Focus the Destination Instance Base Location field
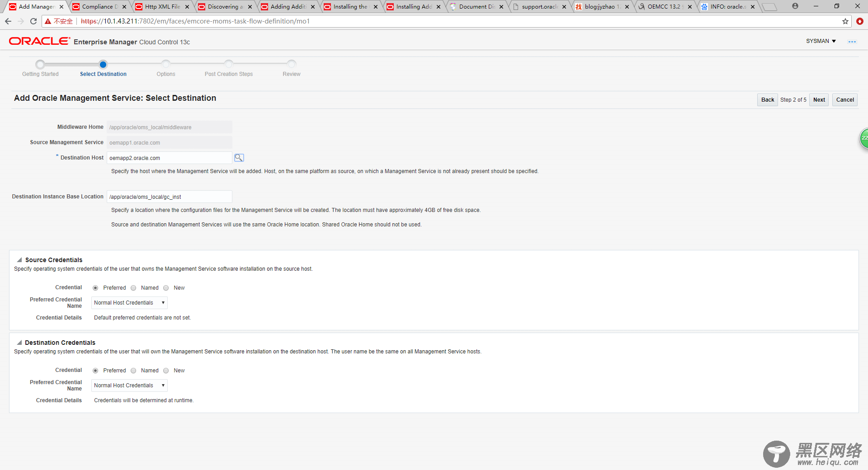This screenshot has width=868, height=470. [170, 197]
